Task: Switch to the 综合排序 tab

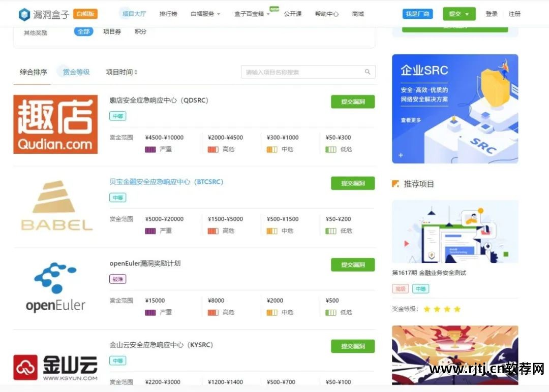Action: [33, 72]
